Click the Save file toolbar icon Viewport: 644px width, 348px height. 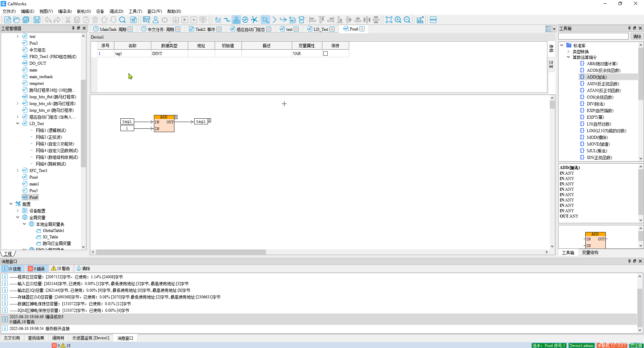point(37,20)
